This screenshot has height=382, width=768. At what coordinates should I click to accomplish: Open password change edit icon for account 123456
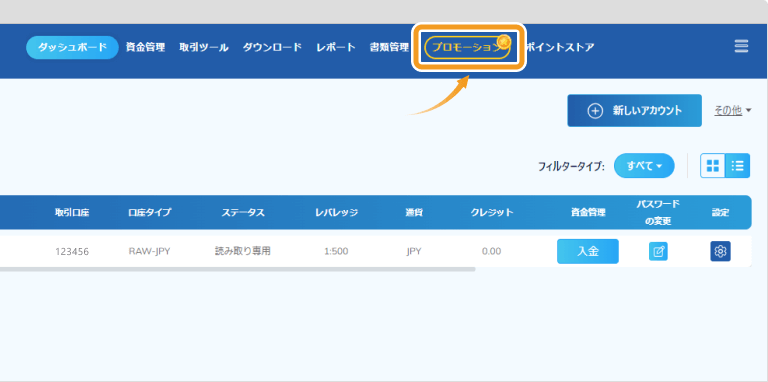[x=658, y=252]
